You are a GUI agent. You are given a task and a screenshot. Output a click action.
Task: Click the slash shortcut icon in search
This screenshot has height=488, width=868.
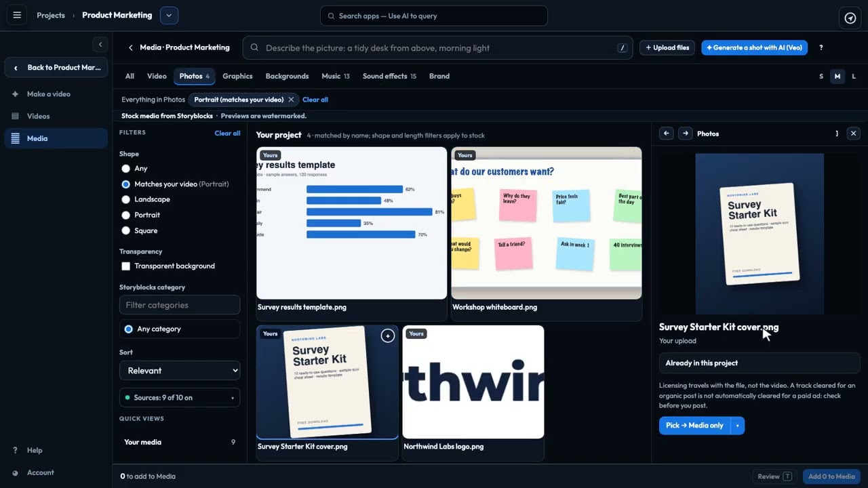(x=622, y=48)
